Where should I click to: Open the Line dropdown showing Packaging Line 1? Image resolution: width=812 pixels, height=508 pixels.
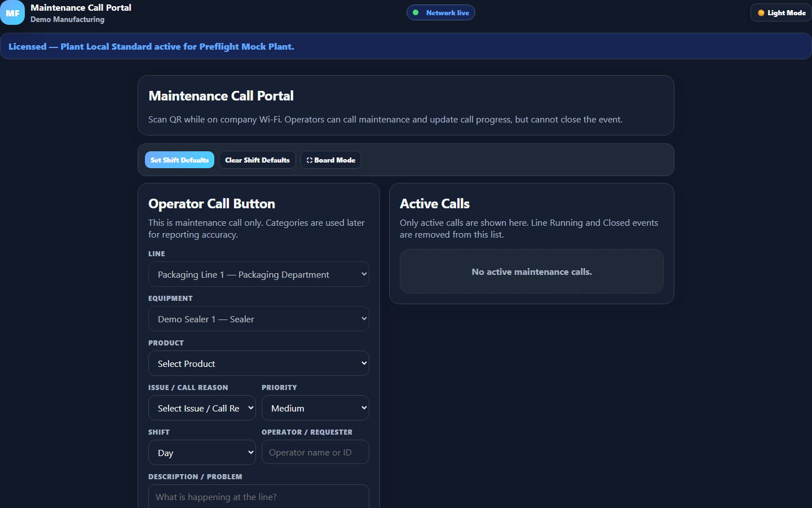pos(259,274)
